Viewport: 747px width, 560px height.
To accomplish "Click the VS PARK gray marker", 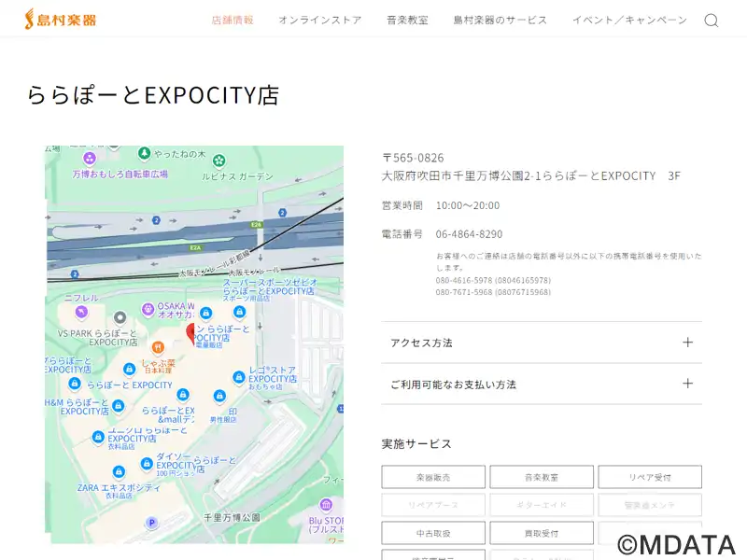I will pyautogui.click(x=120, y=317).
